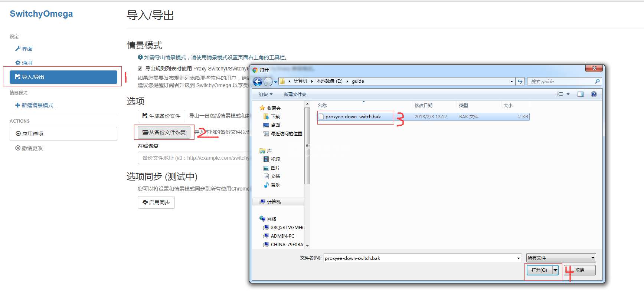Click the SwitchyOmega title link
This screenshot has height=301, width=644.
[x=41, y=14]
